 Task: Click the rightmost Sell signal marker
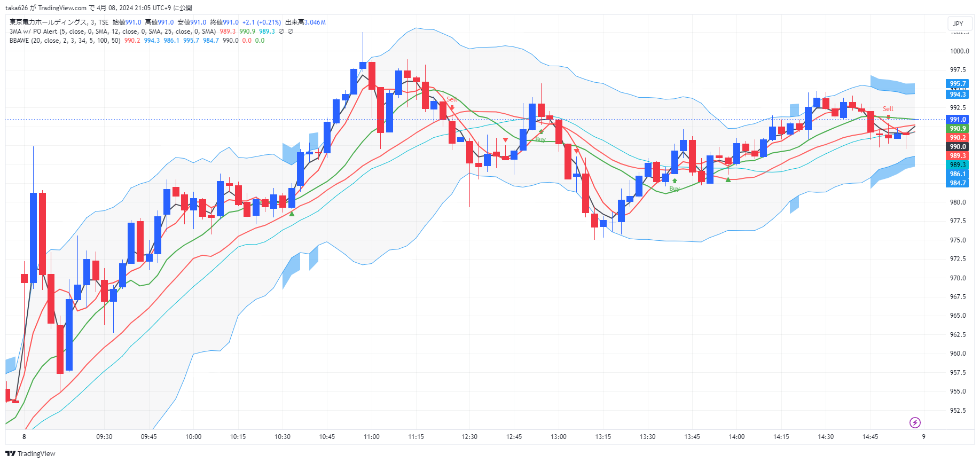888,109
